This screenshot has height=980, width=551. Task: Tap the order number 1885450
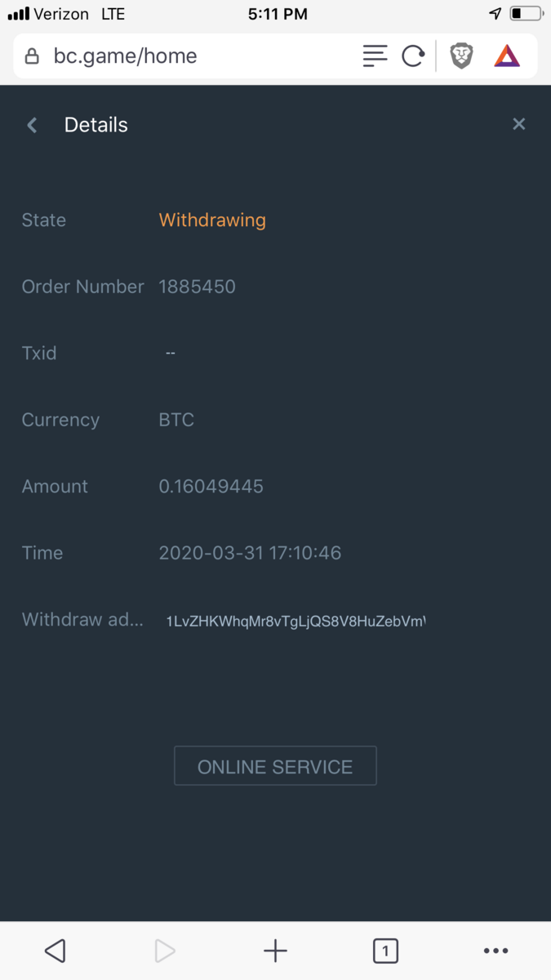tap(197, 287)
